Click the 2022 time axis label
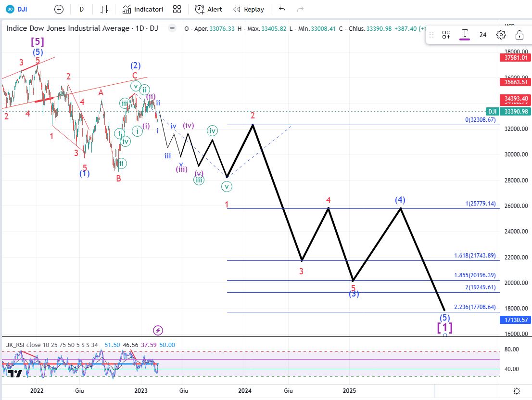 pyautogui.click(x=37, y=391)
